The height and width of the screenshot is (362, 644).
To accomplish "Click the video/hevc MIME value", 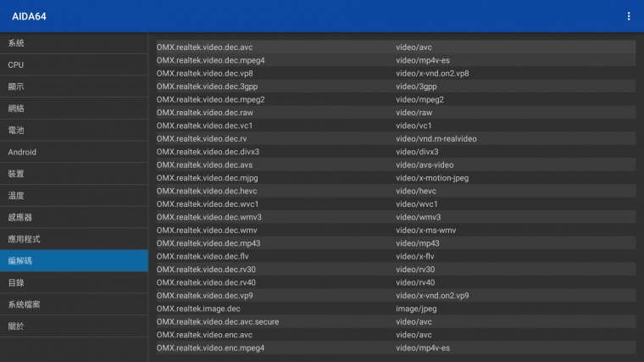I will (x=416, y=191).
